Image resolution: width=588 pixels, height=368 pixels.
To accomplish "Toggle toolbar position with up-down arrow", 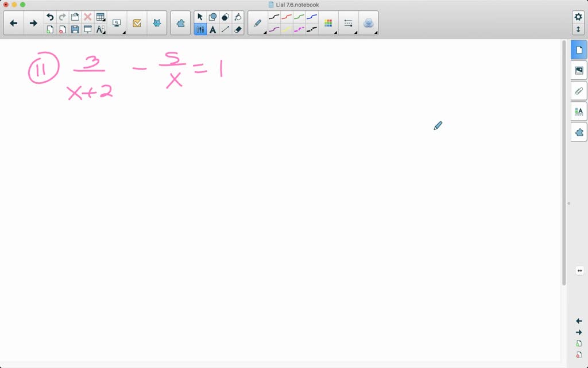I will tap(578, 29).
